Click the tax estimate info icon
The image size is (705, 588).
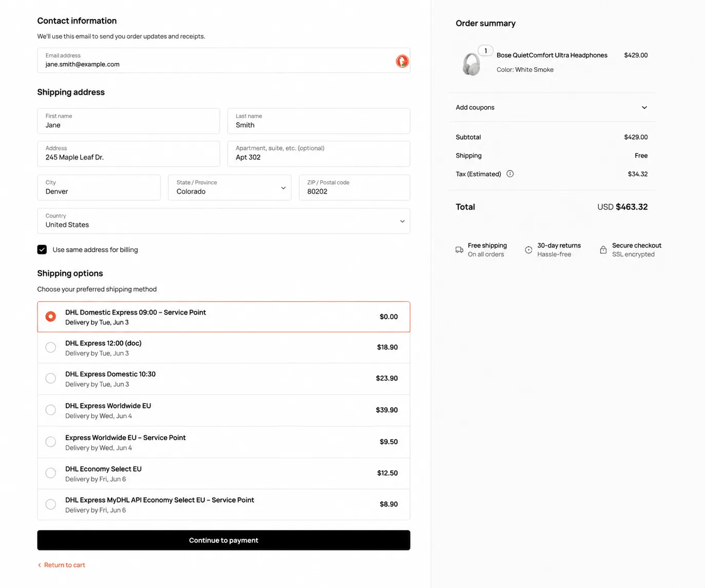pyautogui.click(x=510, y=174)
